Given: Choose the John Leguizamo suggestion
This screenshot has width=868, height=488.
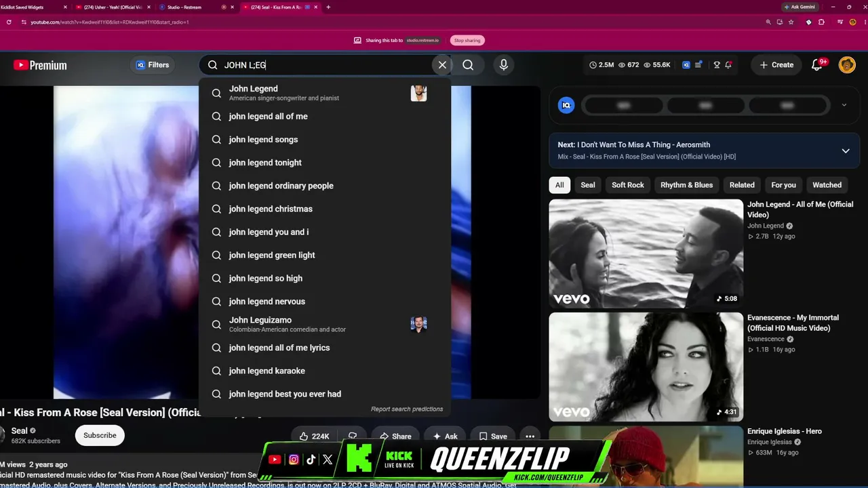Looking at the screenshot, I should 325,325.
